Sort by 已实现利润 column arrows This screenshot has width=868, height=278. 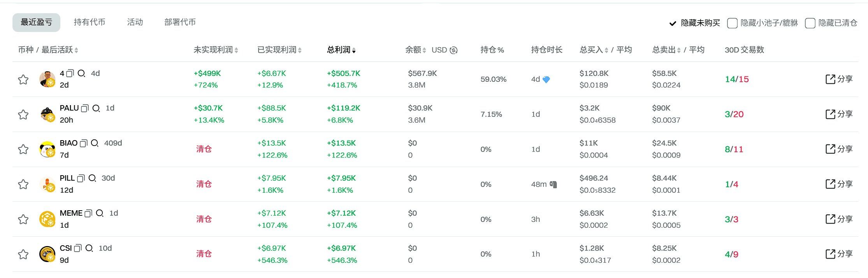[300, 50]
